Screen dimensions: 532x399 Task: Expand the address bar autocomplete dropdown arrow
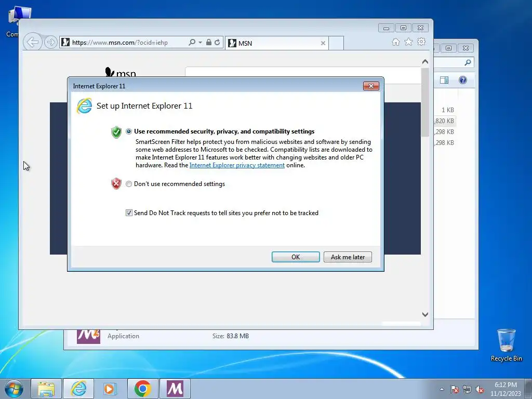pyautogui.click(x=200, y=43)
